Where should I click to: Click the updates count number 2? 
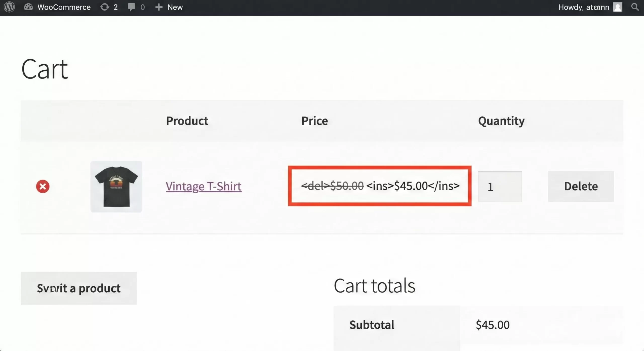click(115, 7)
